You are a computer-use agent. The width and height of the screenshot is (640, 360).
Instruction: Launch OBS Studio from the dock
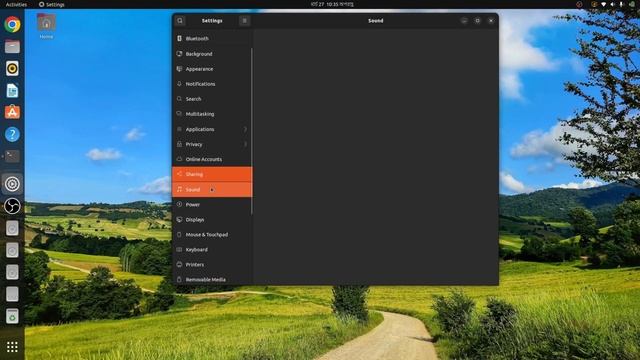click(12, 206)
